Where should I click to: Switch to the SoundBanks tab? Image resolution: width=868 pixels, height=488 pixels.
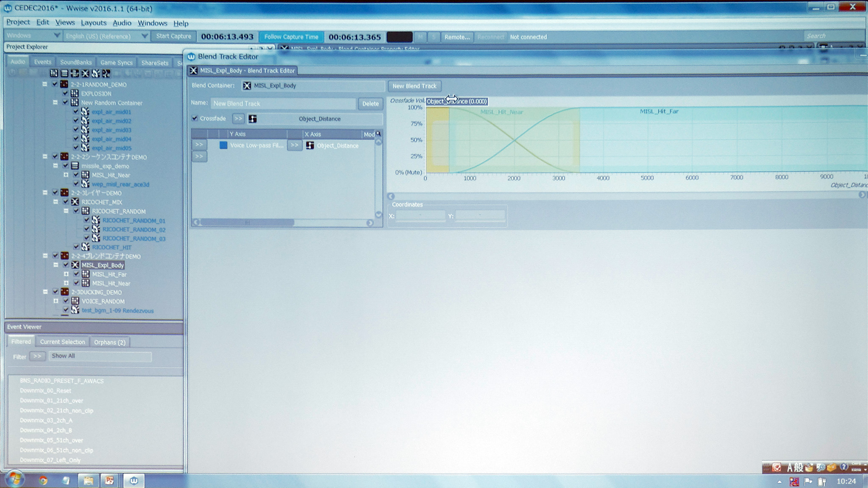[x=76, y=62]
